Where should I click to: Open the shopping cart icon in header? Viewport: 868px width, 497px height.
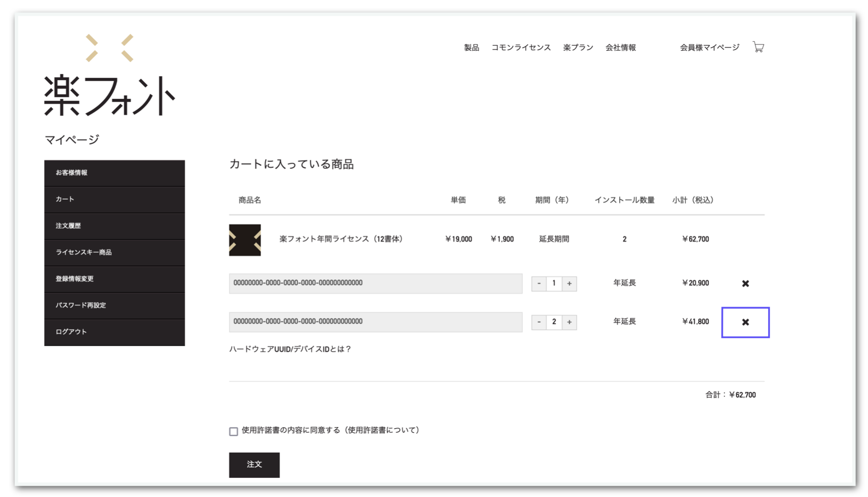pyautogui.click(x=758, y=47)
